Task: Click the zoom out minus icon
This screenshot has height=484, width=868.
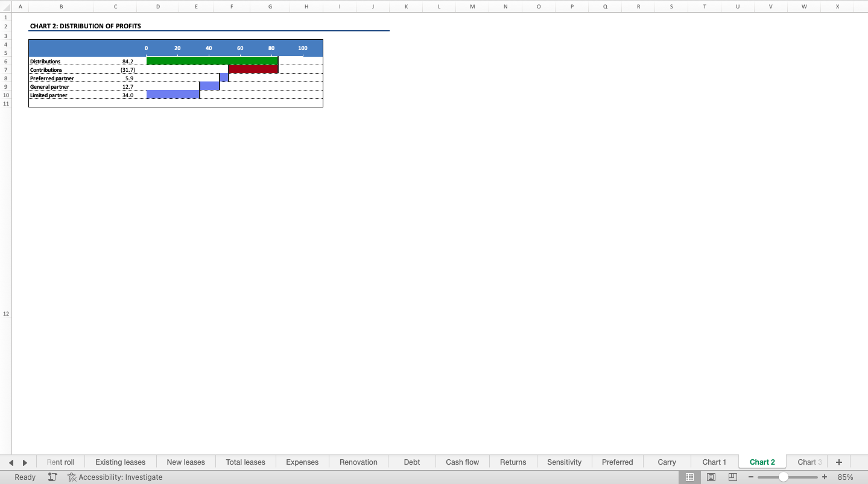Action: point(752,477)
